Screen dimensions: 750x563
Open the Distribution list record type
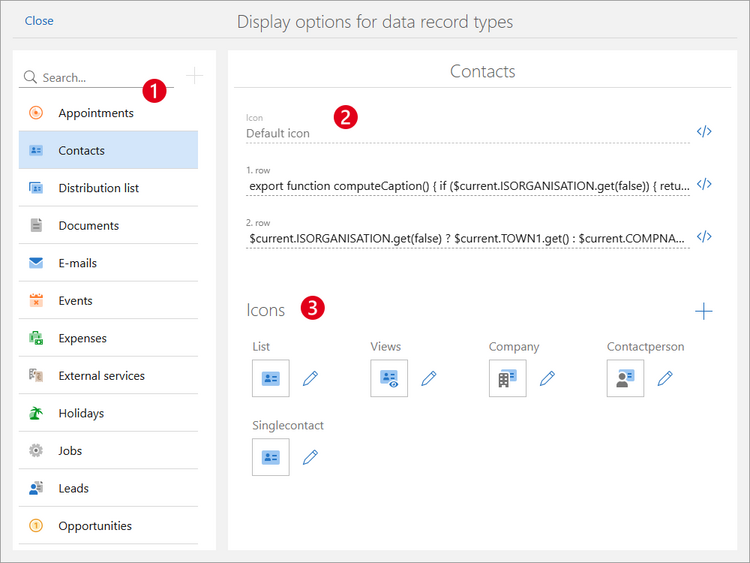[x=98, y=188]
